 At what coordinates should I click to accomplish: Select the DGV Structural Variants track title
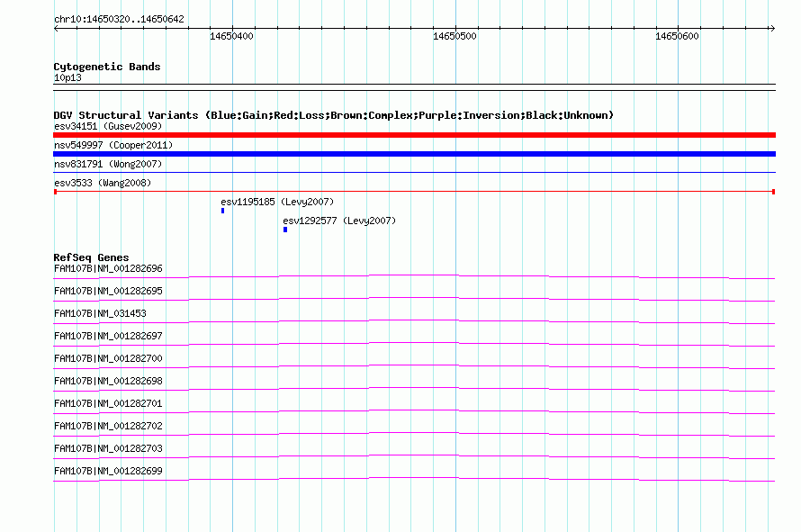[x=334, y=115]
